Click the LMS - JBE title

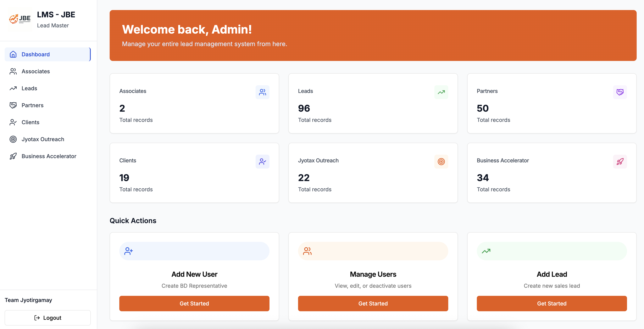56,14
